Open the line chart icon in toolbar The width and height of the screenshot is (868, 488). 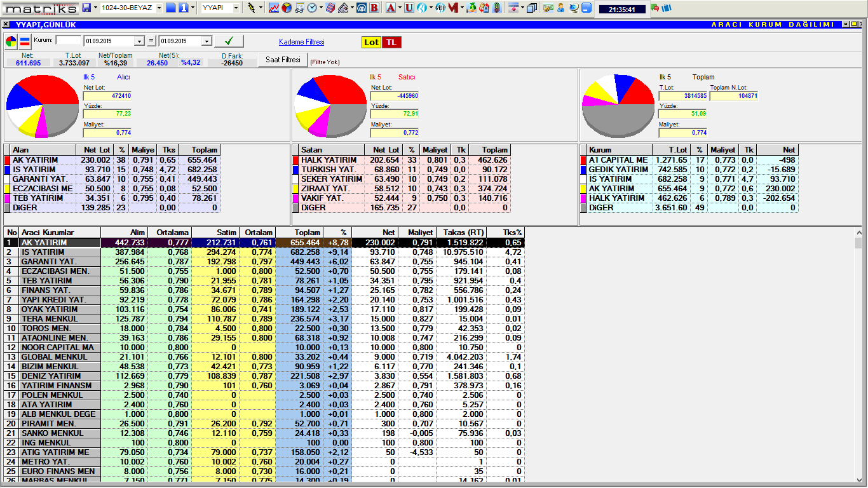pos(274,8)
